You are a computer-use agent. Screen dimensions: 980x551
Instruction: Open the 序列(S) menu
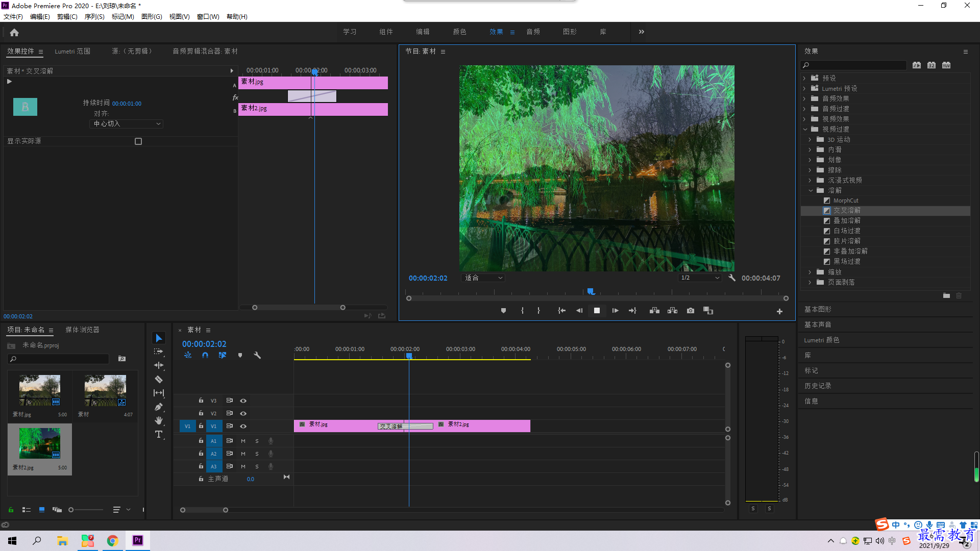(94, 17)
